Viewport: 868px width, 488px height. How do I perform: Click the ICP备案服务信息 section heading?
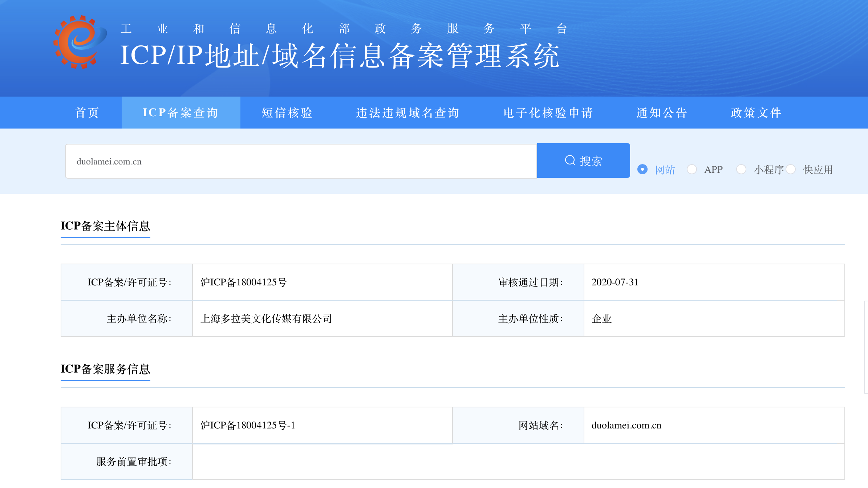pos(105,369)
